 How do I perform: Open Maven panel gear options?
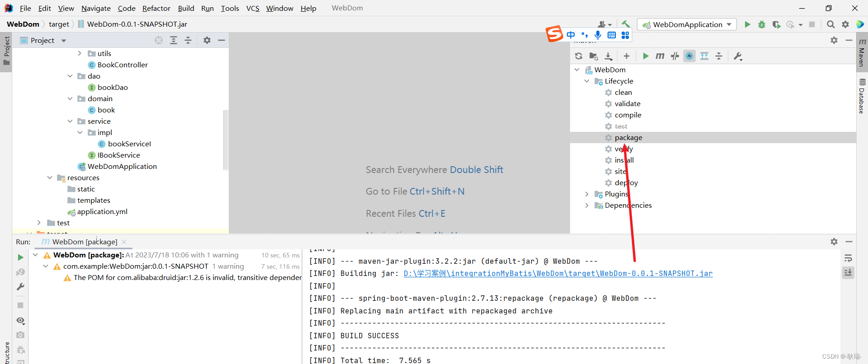coord(834,40)
